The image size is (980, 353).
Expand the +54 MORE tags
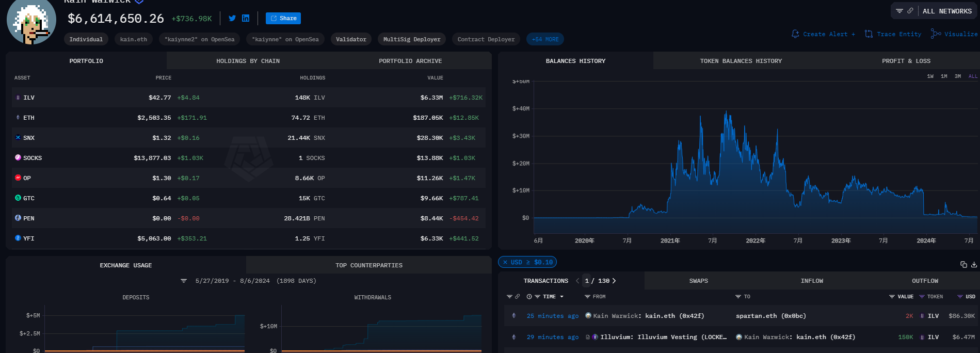point(545,39)
